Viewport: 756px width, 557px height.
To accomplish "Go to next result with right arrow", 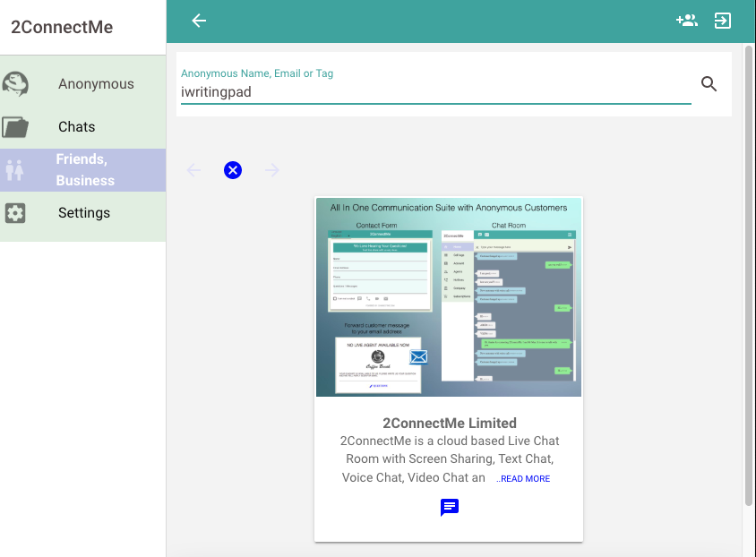I will point(272,170).
